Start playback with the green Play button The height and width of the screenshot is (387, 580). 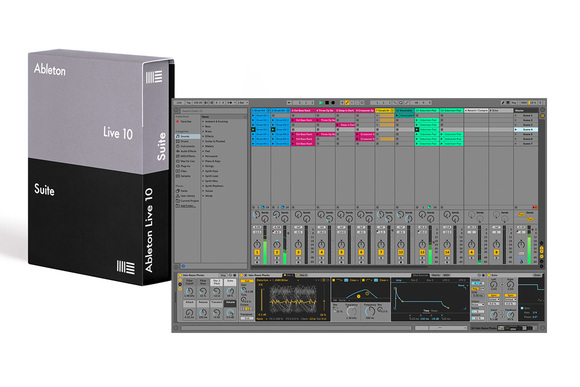[x=321, y=102]
